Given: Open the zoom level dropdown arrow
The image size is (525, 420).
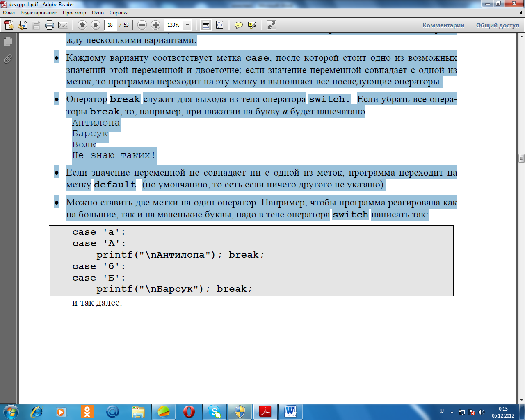Looking at the screenshot, I should coord(187,25).
